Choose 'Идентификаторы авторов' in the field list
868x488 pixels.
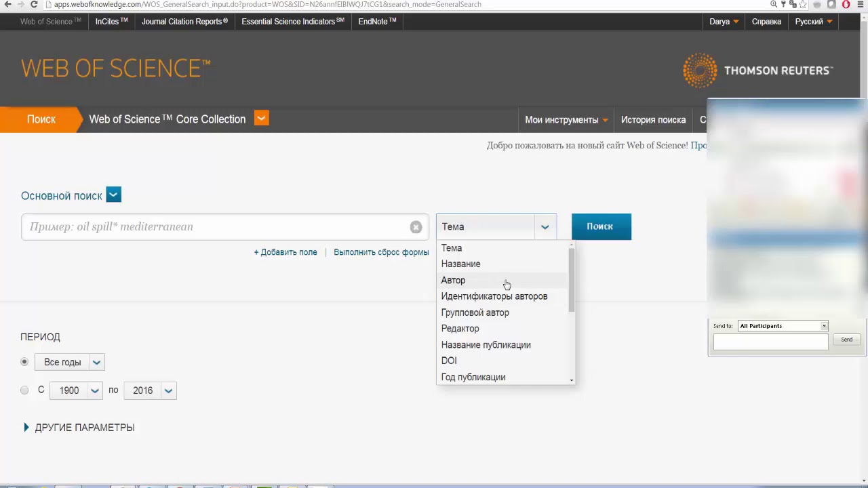point(502,296)
